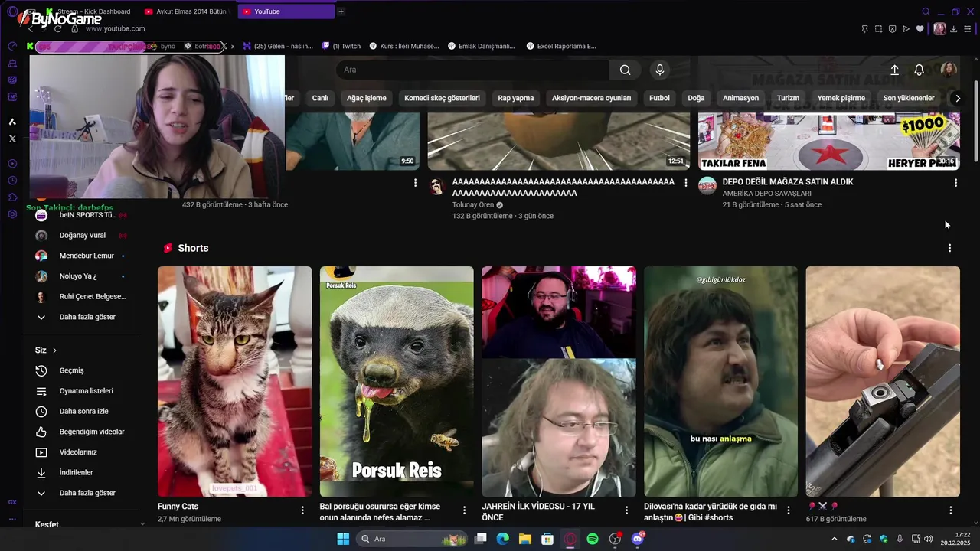Play the Funny Cats short thumbnail
The width and height of the screenshot is (980, 551).
(234, 381)
